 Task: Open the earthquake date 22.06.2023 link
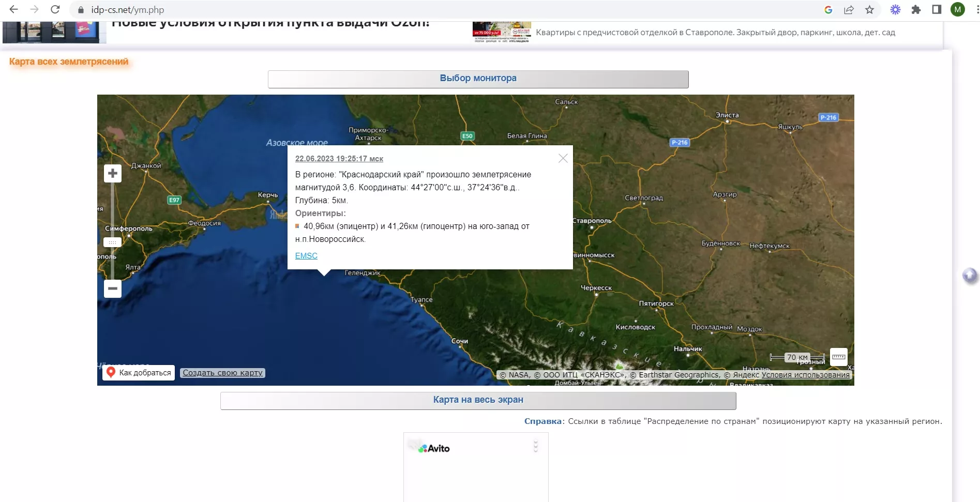pos(339,159)
